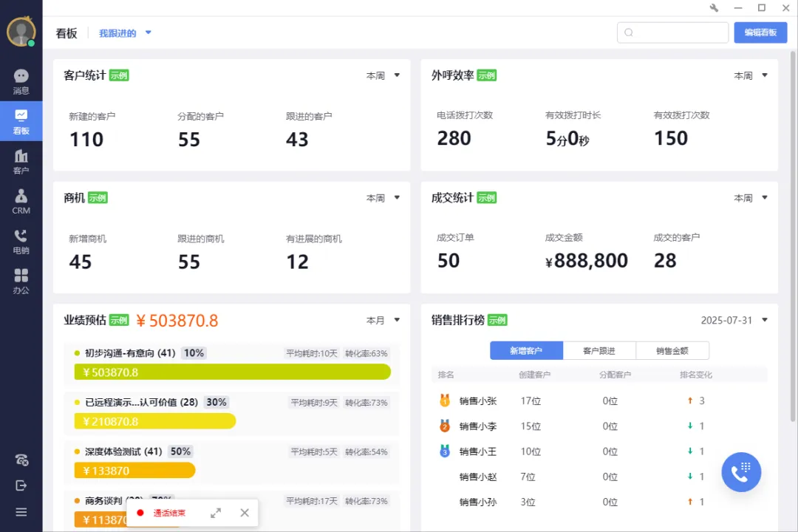The height and width of the screenshot is (532, 798).
Task: Open the 我跟进的 filter dropdown
Action: (125, 33)
